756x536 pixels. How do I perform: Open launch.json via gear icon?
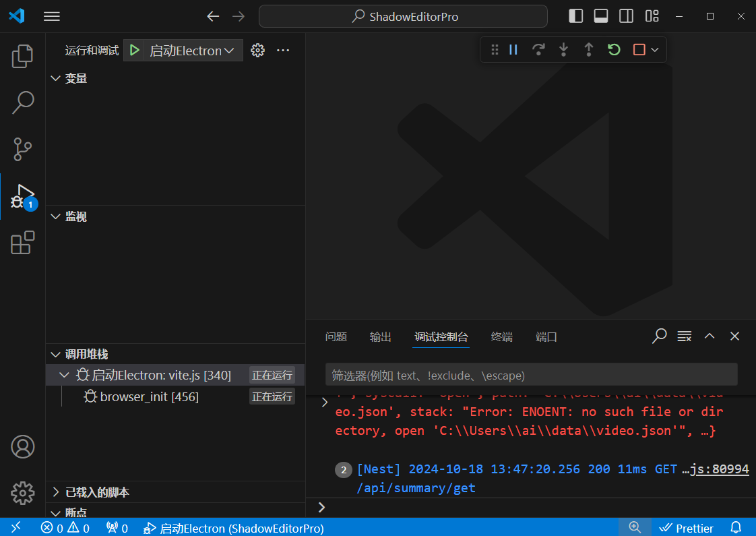tap(257, 51)
